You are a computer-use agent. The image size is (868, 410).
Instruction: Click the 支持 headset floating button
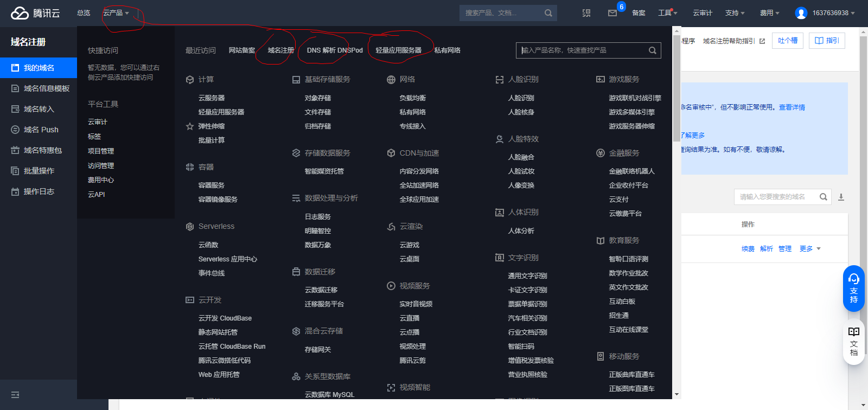pos(854,289)
